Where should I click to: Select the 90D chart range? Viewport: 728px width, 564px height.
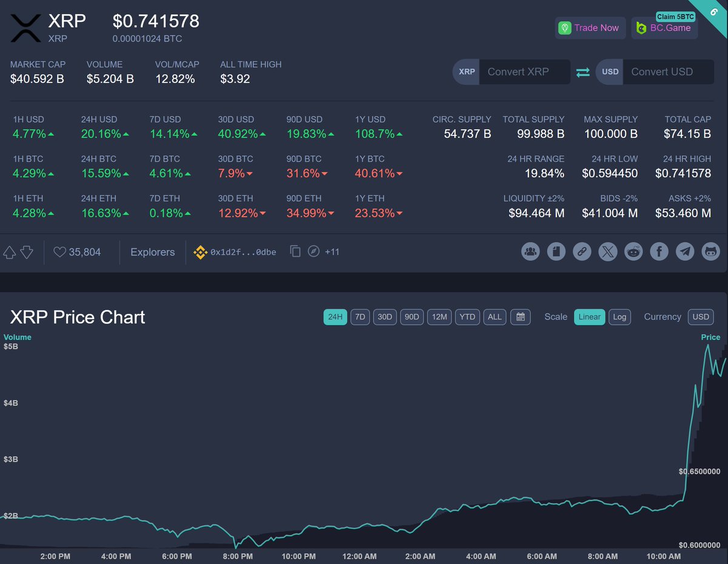coord(412,317)
